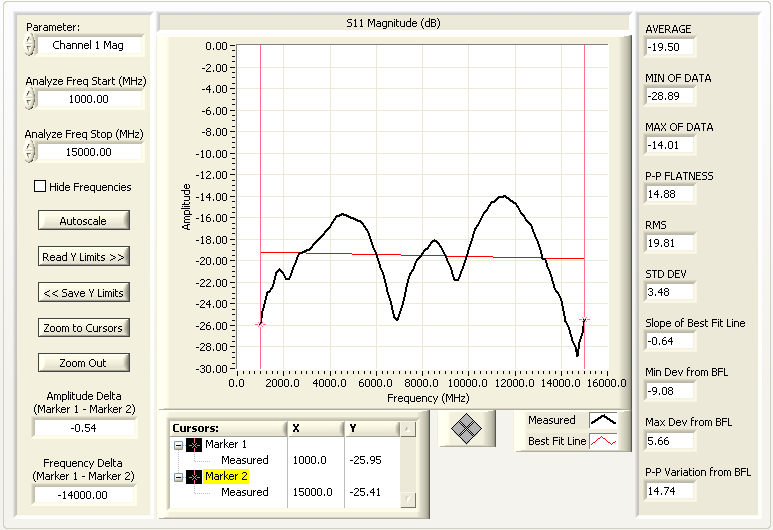Click the Min Dev from BFL value
Screen dimensions: 773x530
click(x=669, y=391)
